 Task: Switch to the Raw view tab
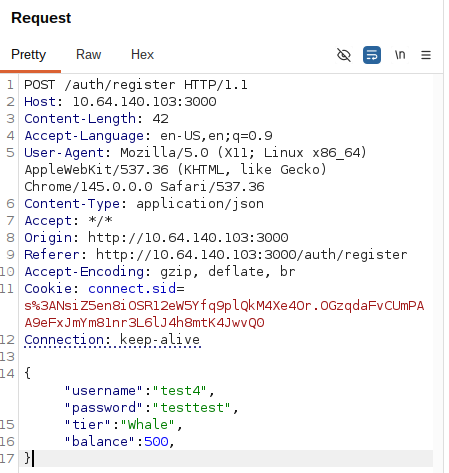click(88, 55)
